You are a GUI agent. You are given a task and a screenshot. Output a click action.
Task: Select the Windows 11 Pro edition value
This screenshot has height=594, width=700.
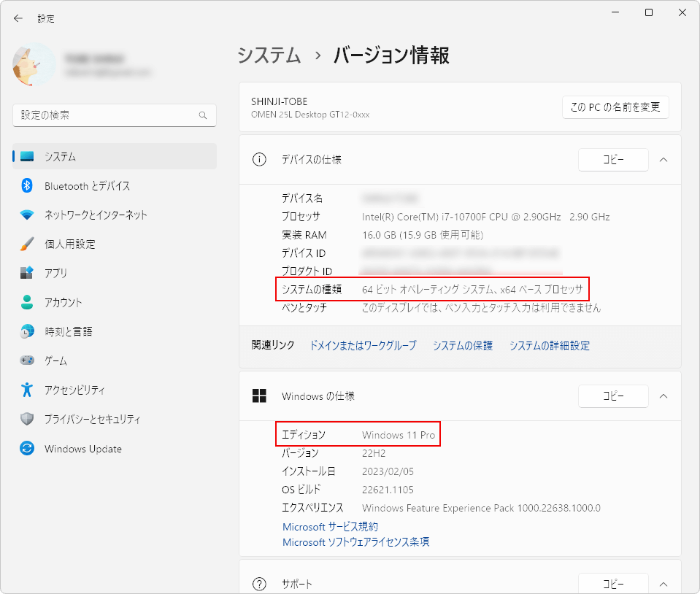[399, 435]
